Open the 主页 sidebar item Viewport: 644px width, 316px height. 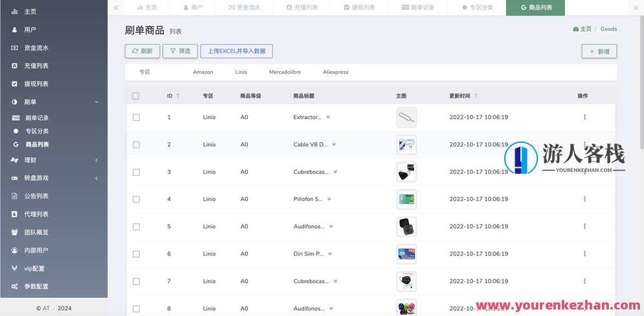(x=53, y=12)
